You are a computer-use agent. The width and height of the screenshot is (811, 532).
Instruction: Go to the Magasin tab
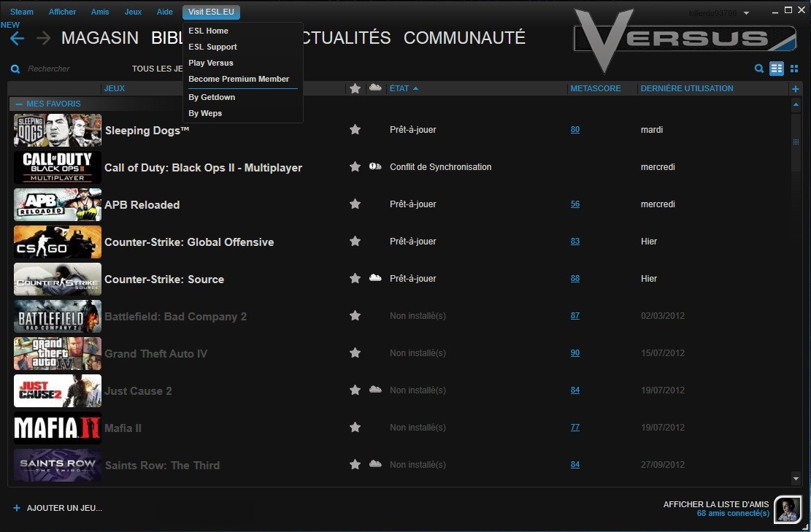pos(100,38)
